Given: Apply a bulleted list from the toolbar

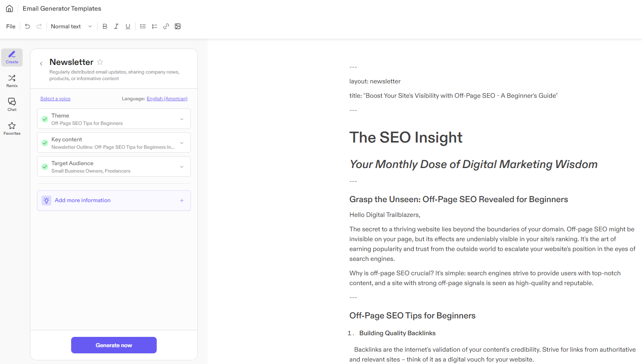Looking at the screenshot, I should tap(143, 26).
